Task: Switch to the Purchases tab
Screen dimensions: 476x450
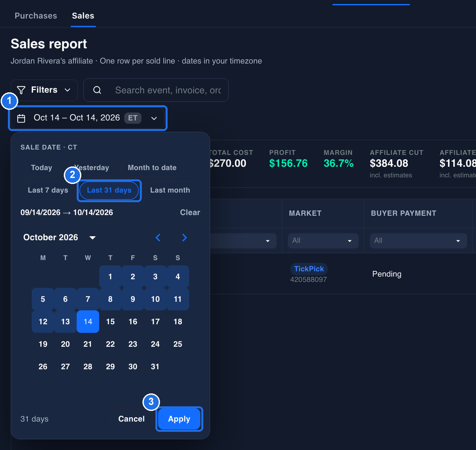Action: coord(36,16)
